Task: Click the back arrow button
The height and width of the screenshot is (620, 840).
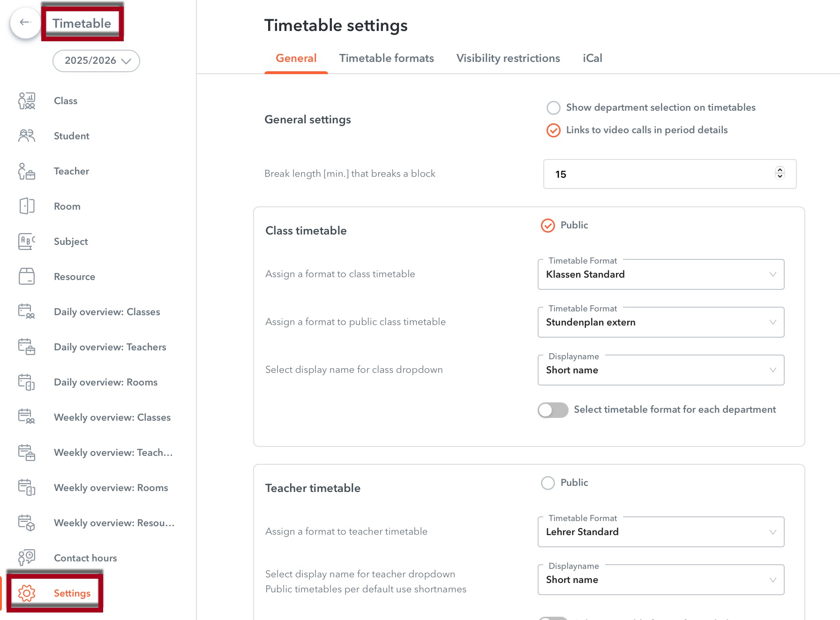Action: pyautogui.click(x=25, y=23)
